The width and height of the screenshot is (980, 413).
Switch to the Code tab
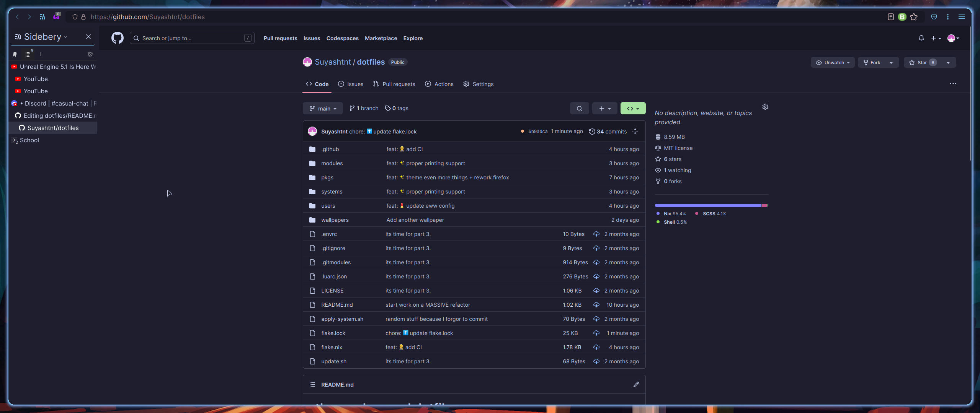click(317, 84)
